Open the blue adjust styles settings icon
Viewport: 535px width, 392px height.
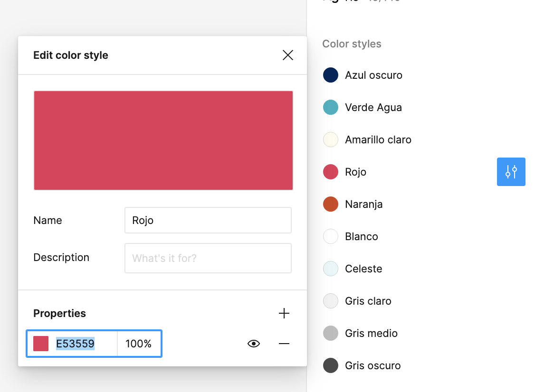[x=511, y=172]
